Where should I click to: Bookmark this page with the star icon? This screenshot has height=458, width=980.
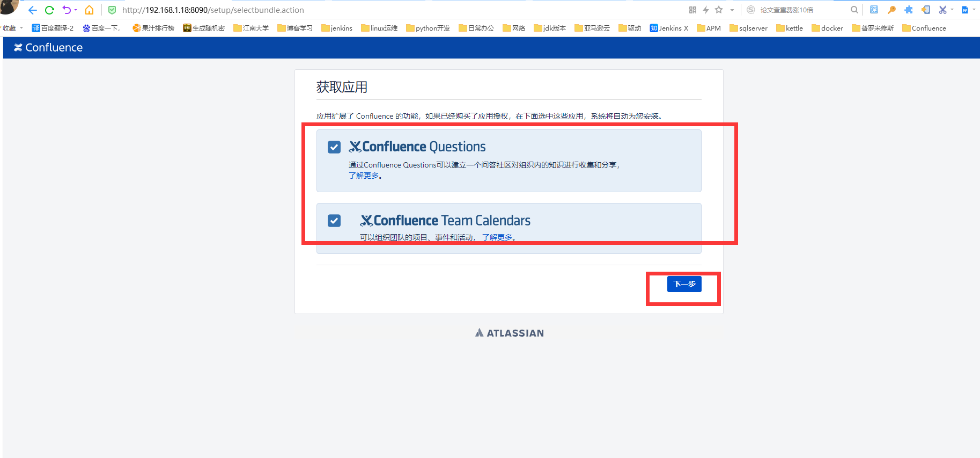coord(719,10)
